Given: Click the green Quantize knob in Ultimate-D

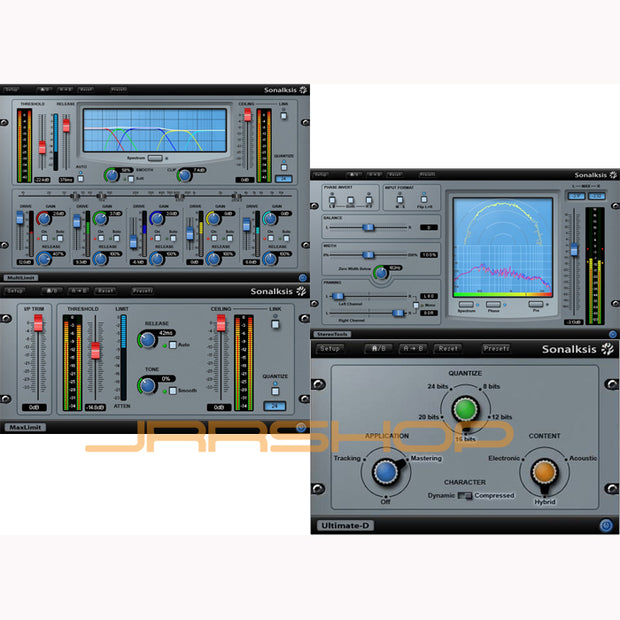Looking at the screenshot, I should tap(465, 409).
